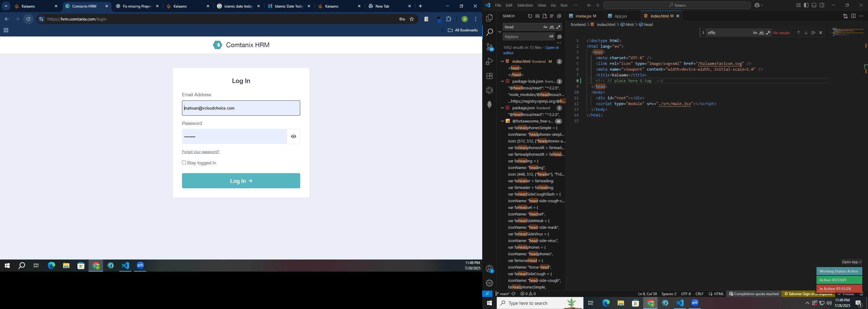The height and width of the screenshot is (309, 868).
Task: Split the editor to the right
Action: (853, 16)
